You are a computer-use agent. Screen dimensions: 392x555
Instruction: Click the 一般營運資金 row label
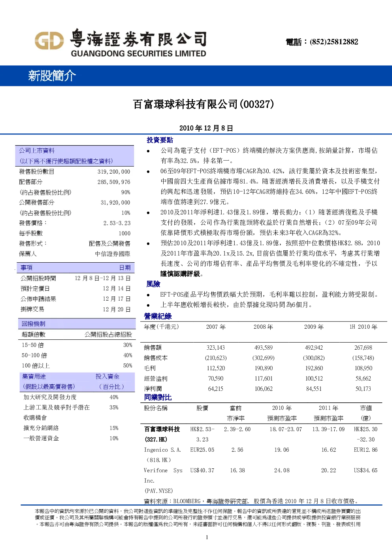tap(41, 438)
